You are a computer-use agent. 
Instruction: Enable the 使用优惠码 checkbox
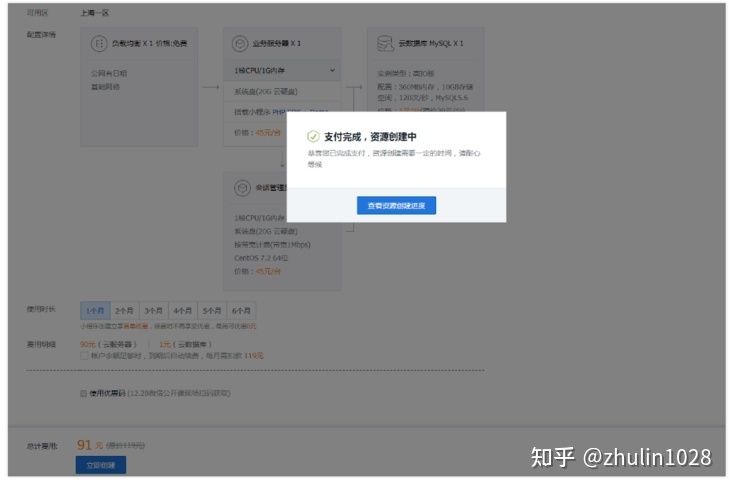(84, 393)
